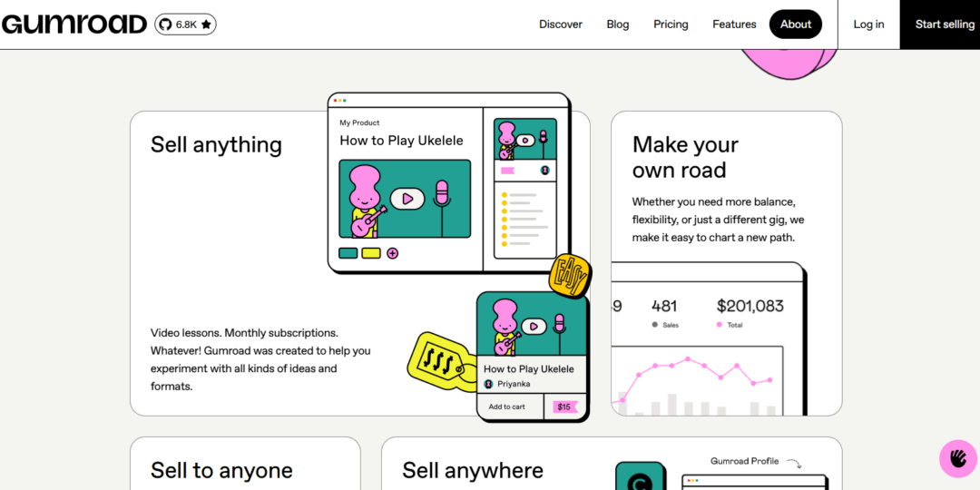This screenshot has width=980, height=490.
Task: Click the dark green C app icon
Action: [640, 476]
